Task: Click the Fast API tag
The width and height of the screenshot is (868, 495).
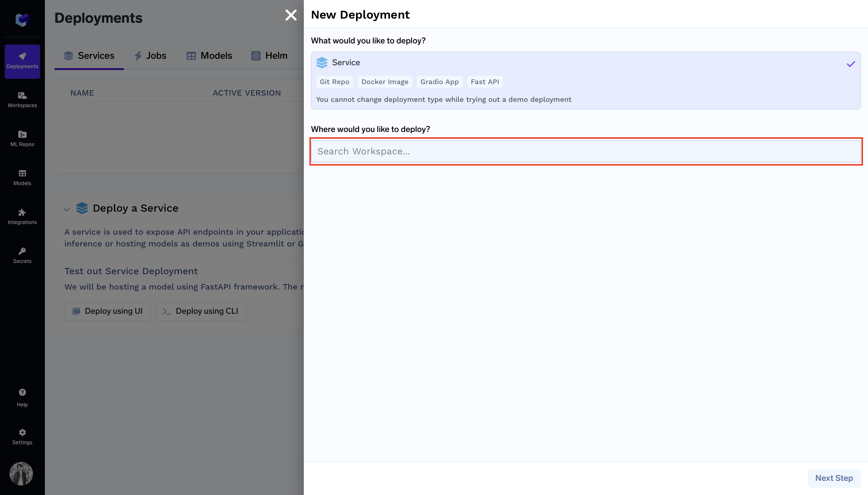Action: 484,82
